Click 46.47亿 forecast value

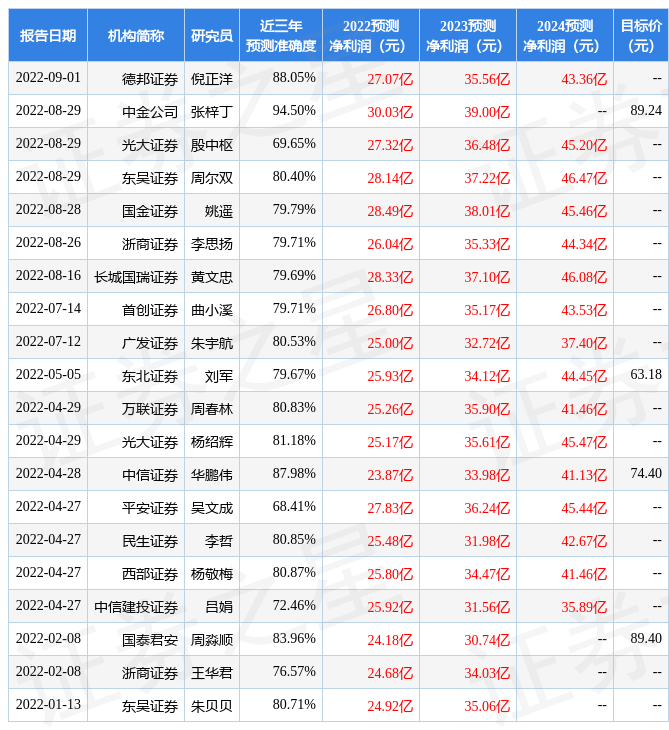[x=584, y=178]
